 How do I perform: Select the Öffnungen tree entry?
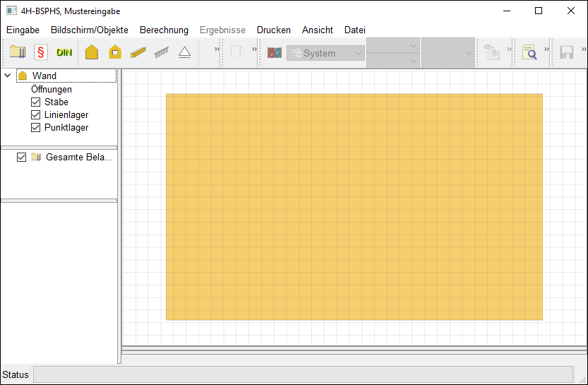52,90
